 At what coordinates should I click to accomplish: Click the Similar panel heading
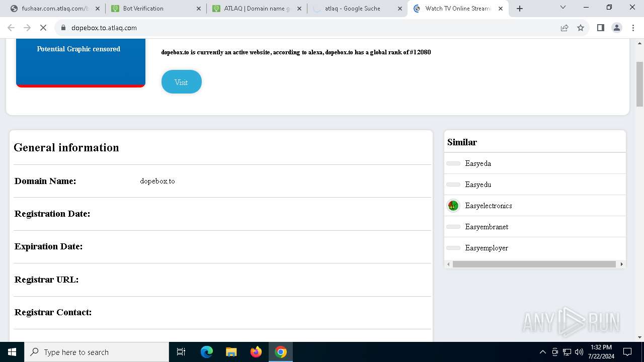click(462, 142)
